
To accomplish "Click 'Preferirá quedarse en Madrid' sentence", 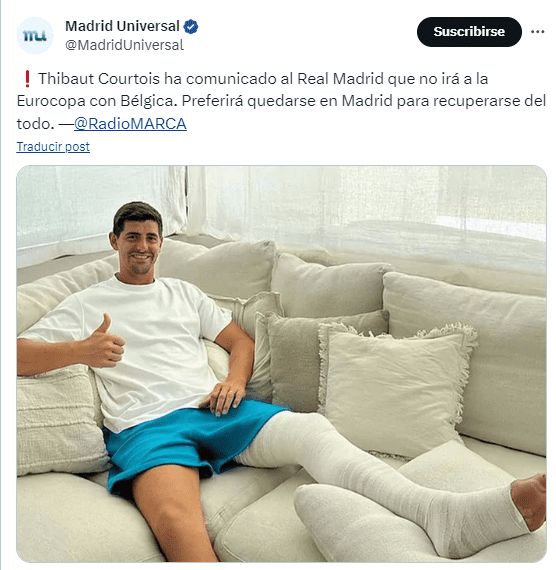I will [287, 101].
